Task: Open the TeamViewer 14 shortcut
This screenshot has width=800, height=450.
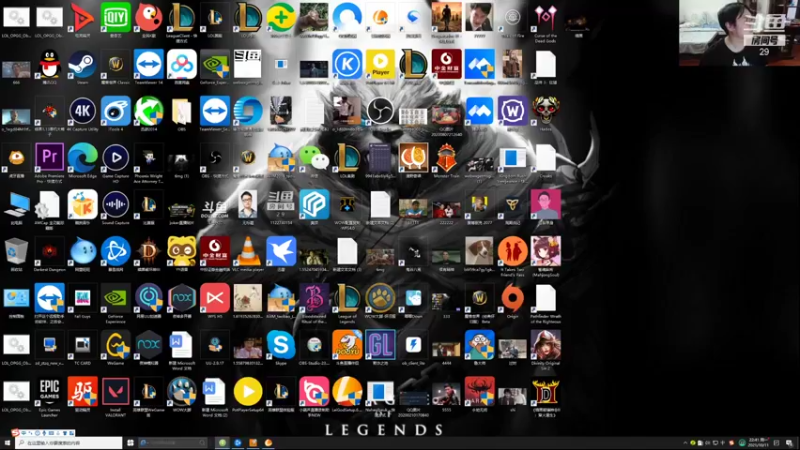Action: tap(148, 64)
